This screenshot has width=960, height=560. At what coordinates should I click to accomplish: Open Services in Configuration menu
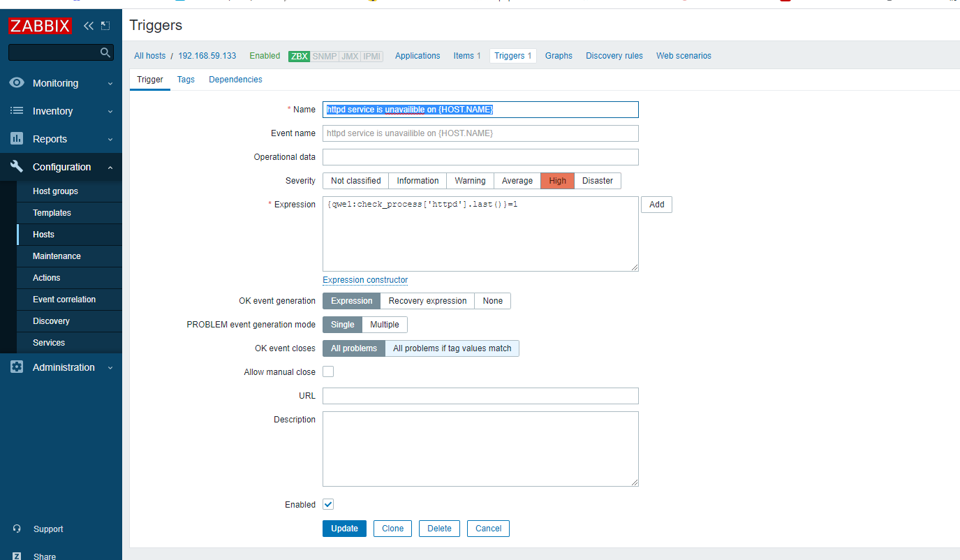pyautogui.click(x=69, y=343)
